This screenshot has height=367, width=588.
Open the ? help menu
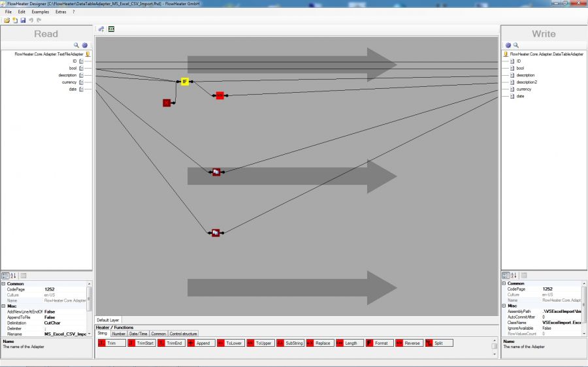(x=73, y=12)
